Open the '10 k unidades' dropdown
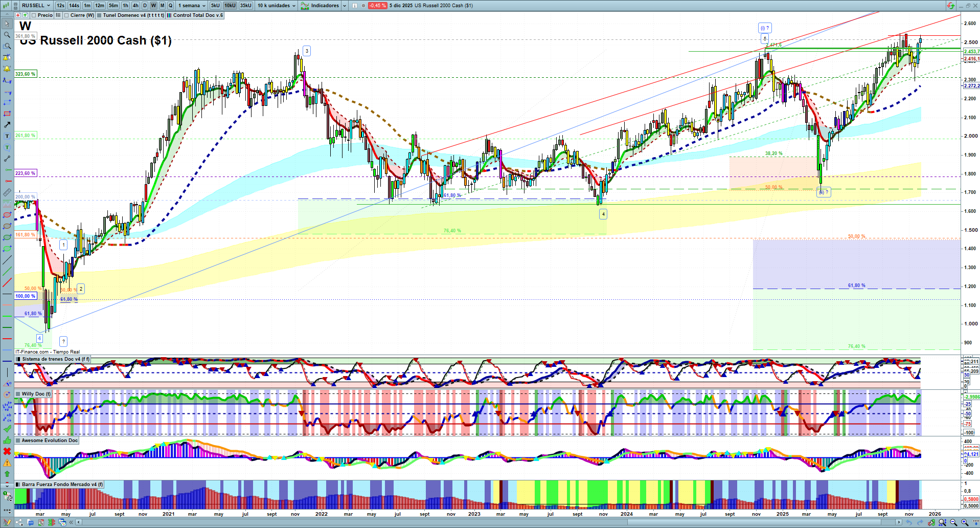 [x=276, y=6]
